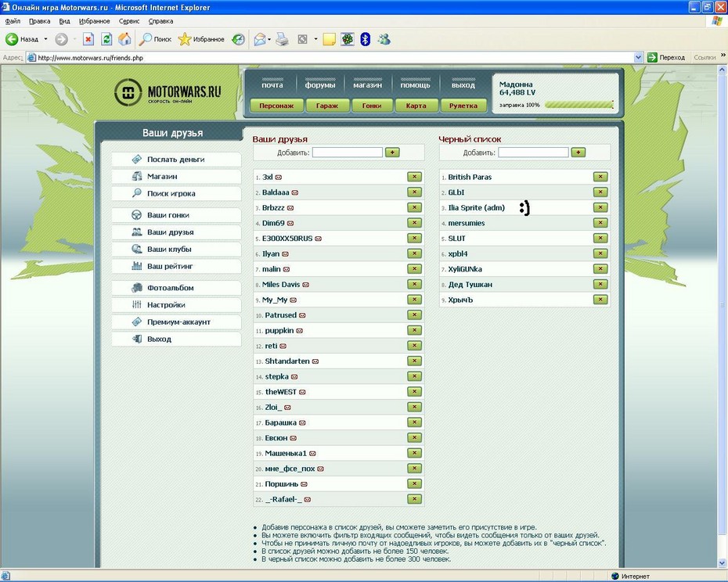The width and height of the screenshot is (728, 582).
Task: Remove Baldaaa from friends list
Action: pos(414,192)
